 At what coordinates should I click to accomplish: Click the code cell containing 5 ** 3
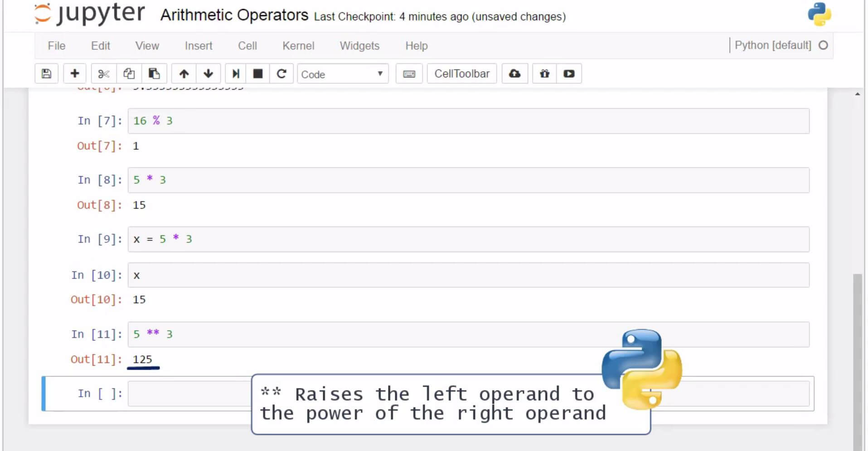[363, 335]
